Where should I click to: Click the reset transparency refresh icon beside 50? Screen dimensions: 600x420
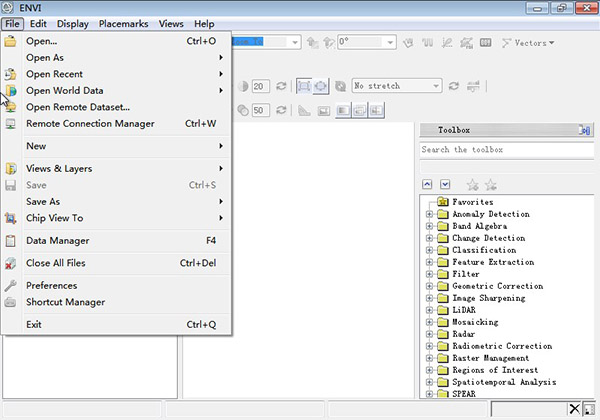coord(281,110)
